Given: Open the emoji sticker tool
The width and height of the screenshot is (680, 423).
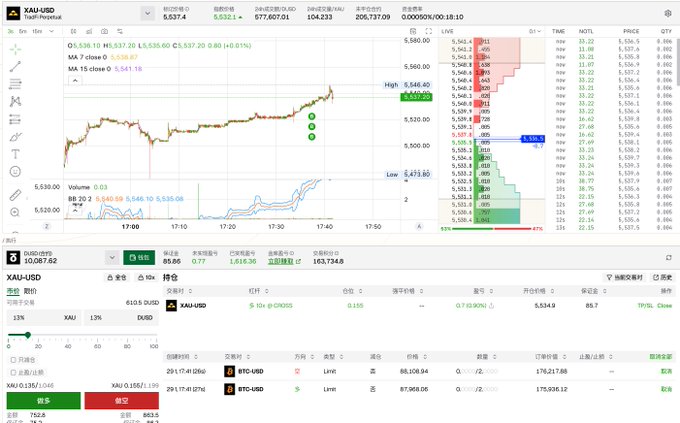Looking at the screenshot, I should [x=15, y=171].
